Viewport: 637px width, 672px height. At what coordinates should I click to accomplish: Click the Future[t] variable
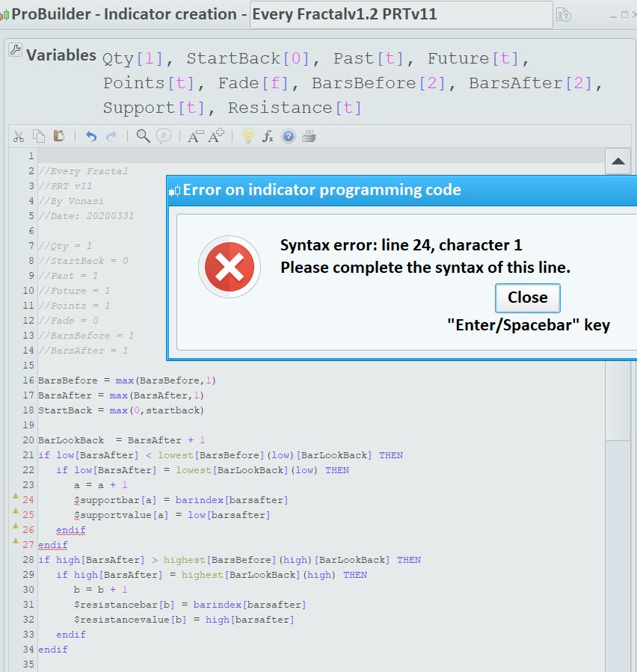(x=473, y=58)
